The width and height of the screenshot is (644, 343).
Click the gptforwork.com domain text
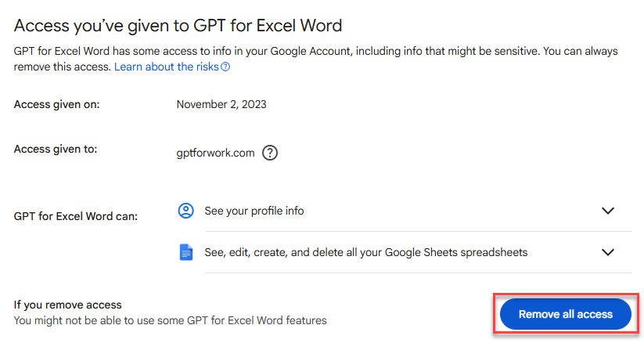point(216,153)
